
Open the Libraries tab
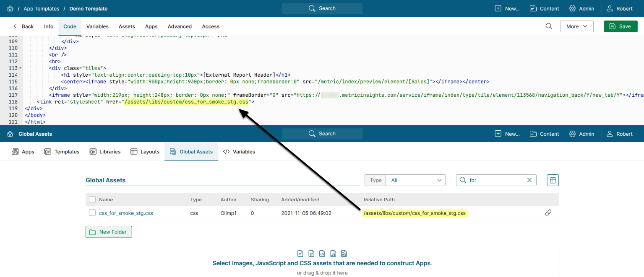click(105, 152)
